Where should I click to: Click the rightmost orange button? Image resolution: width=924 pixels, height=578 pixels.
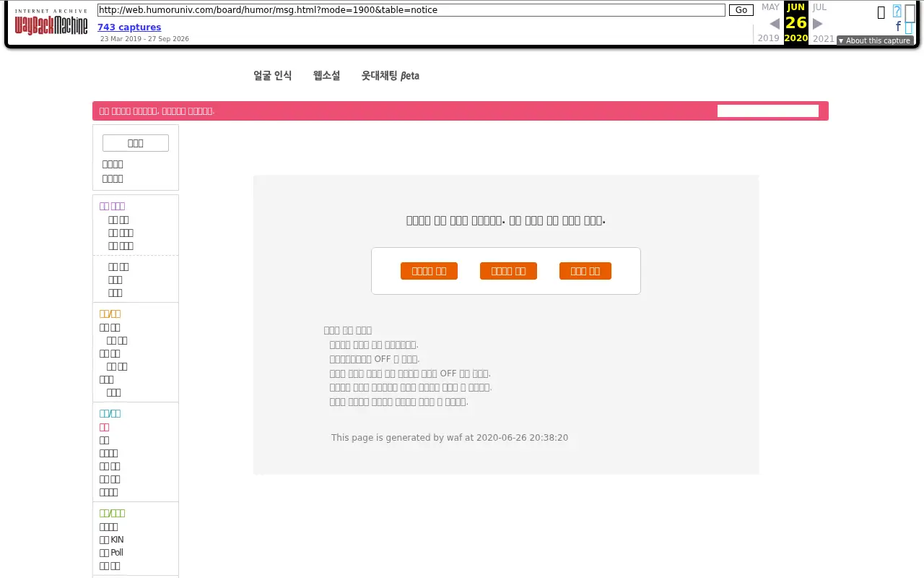pos(585,271)
